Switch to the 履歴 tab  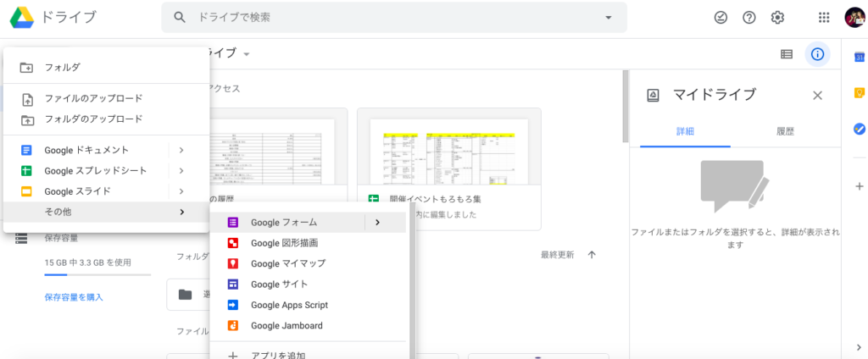point(785,131)
